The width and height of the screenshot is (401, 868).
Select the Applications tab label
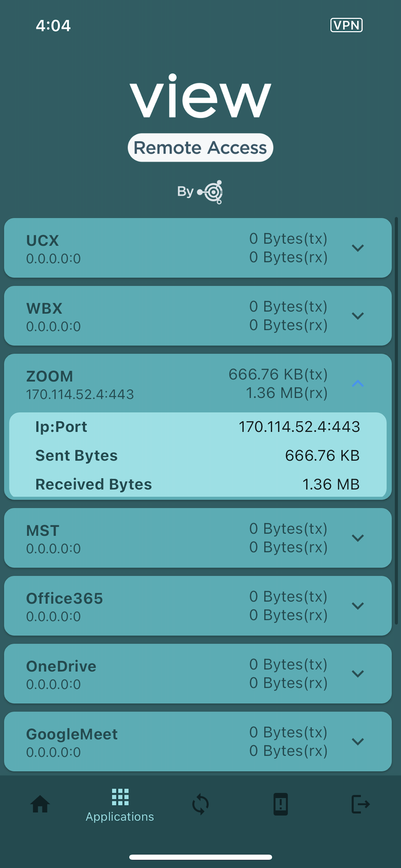click(x=120, y=817)
